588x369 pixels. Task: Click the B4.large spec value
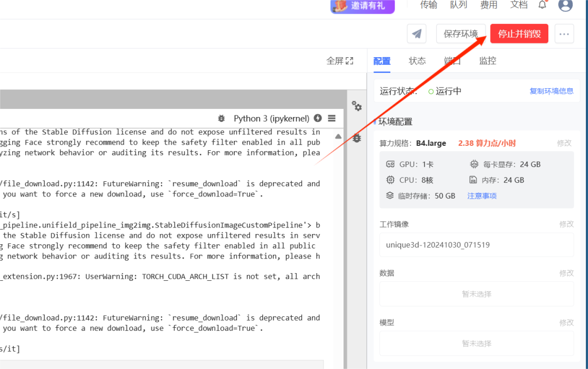point(431,143)
